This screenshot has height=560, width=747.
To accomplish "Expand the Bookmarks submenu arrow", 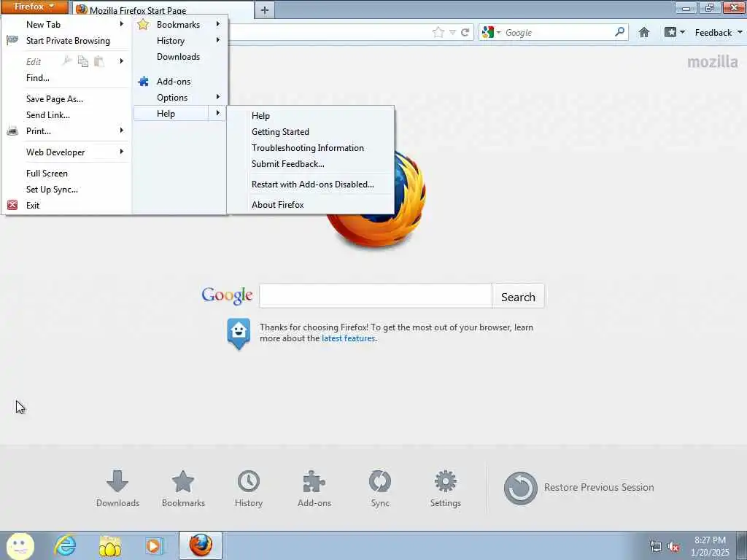I will click(x=217, y=24).
